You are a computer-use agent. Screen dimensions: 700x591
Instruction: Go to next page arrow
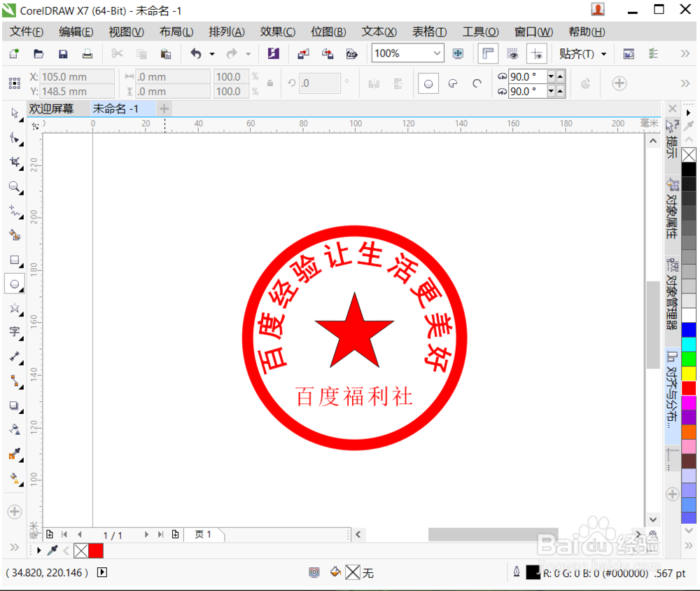[146, 534]
